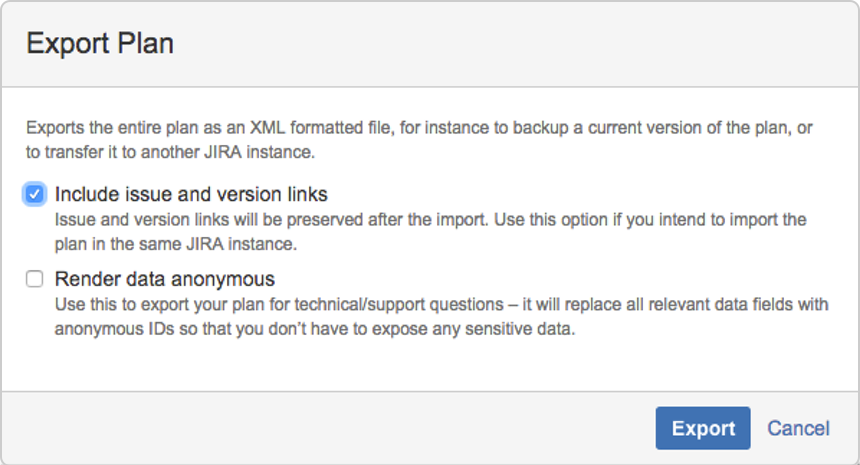This screenshot has width=860, height=465.
Task: Click the empty gray footer area left of Export
Action: 328,428
